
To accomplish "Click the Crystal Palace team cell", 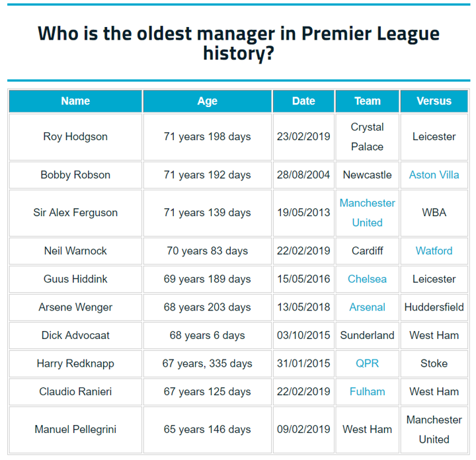I will tap(367, 137).
